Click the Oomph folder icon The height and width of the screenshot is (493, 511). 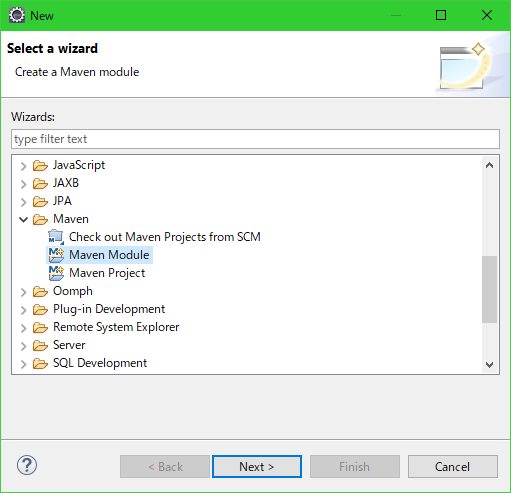pyautogui.click(x=40, y=291)
